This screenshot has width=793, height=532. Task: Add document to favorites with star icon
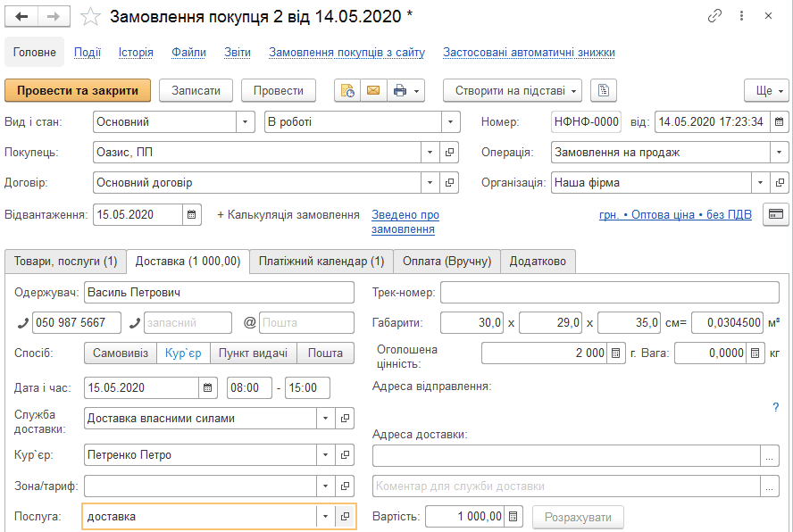click(x=90, y=17)
